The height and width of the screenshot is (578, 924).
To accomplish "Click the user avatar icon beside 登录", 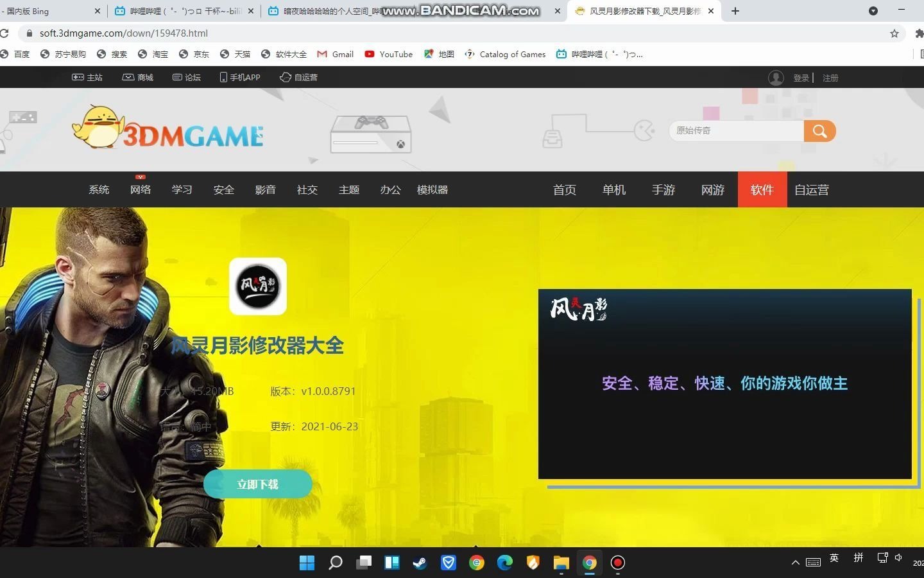I will pyautogui.click(x=776, y=78).
